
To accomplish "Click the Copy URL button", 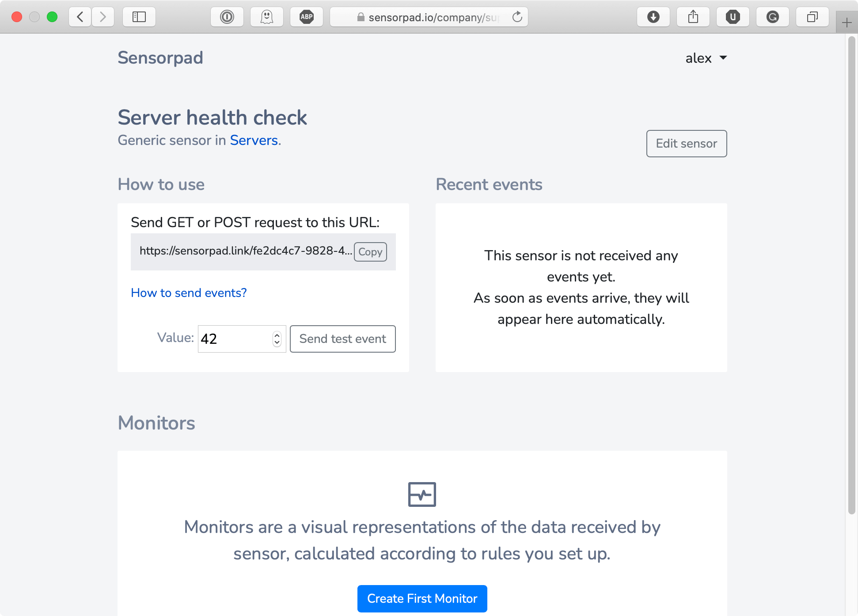I will point(371,252).
